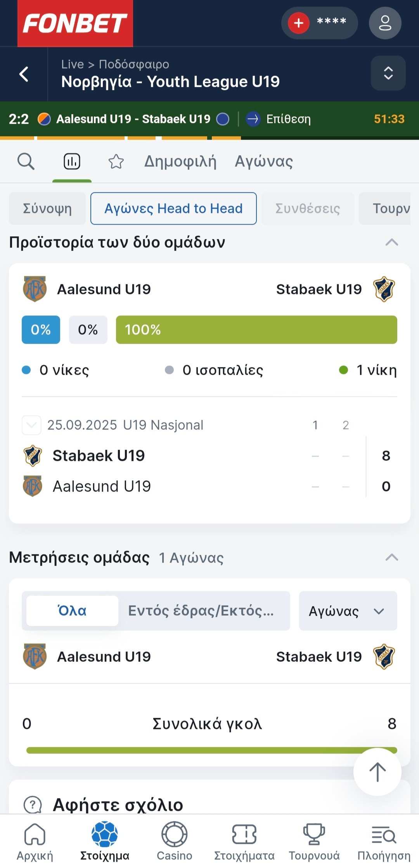The image size is (419, 868).
Task: Tap the scroll-to-top arrow button
Action: point(377,772)
